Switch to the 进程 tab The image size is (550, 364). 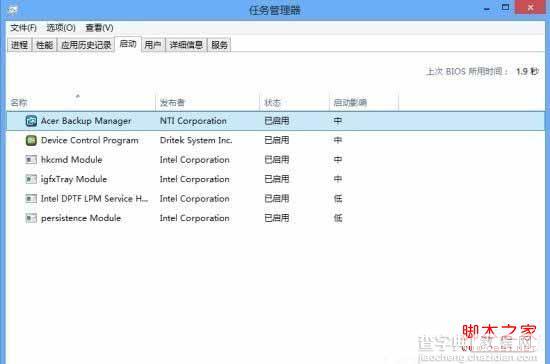point(20,45)
